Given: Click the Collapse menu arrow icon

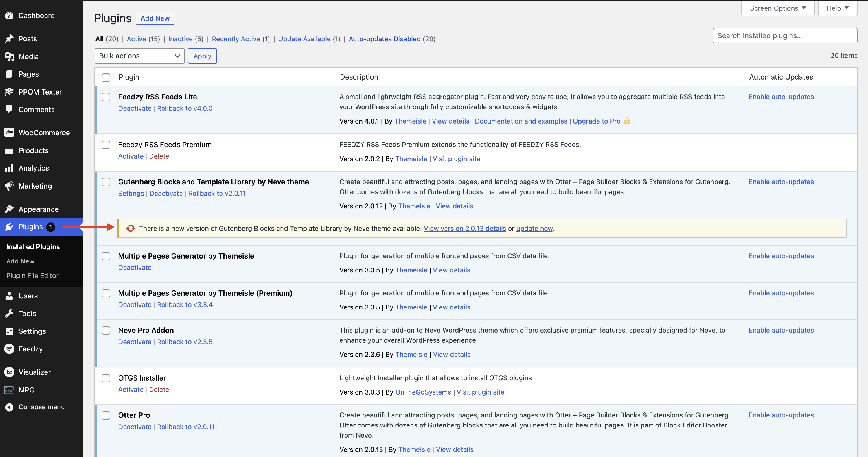Looking at the screenshot, I should [x=10, y=407].
